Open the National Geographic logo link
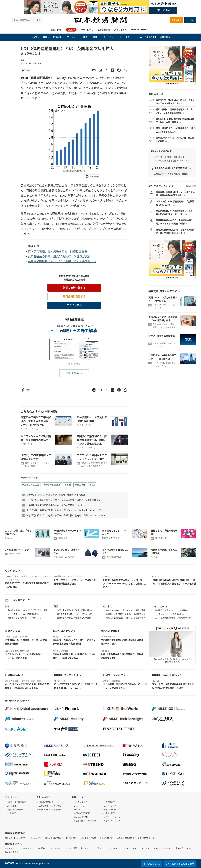 (x=52, y=774)
